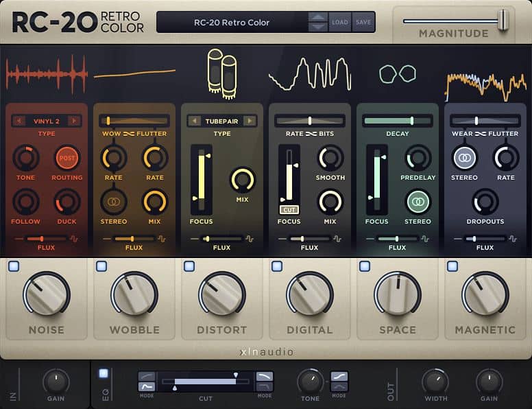Viewport: 532px width, 409px height.
Task: Click the large MAGNETIC amount knob
Action: coord(485,294)
